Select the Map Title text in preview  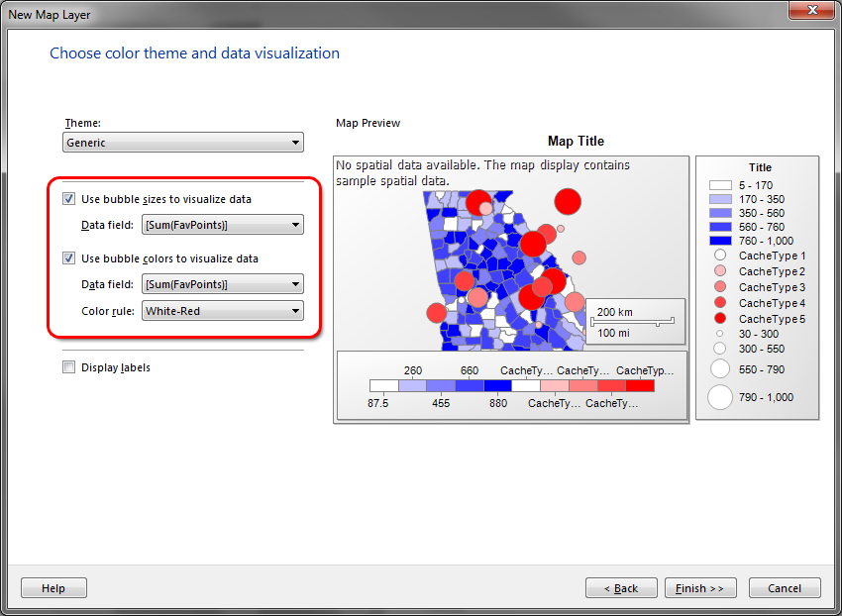576,141
